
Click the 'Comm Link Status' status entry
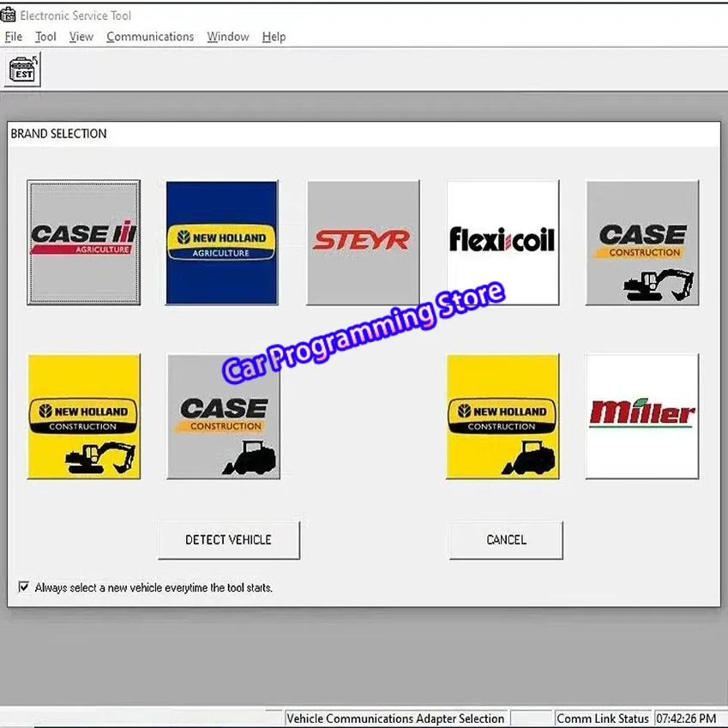(603, 719)
